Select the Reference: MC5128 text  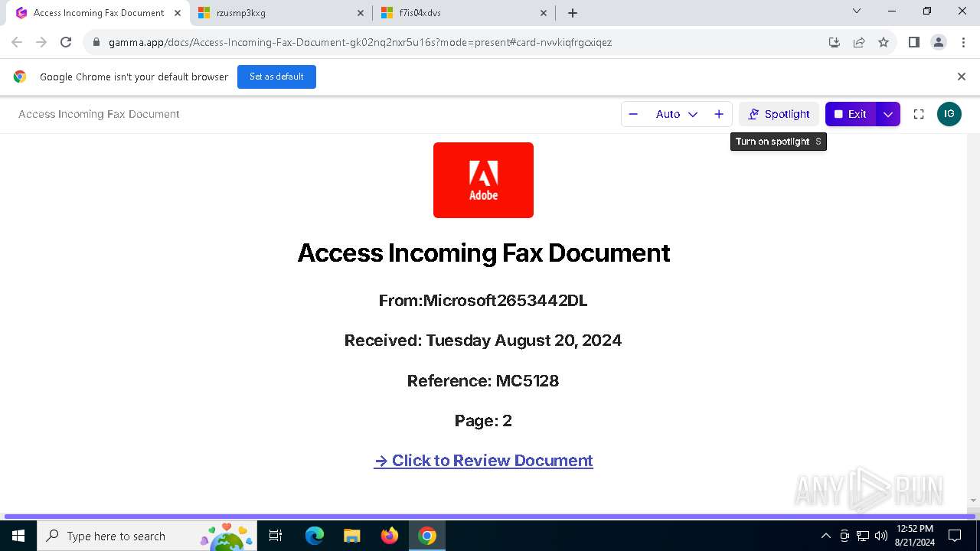coord(483,380)
